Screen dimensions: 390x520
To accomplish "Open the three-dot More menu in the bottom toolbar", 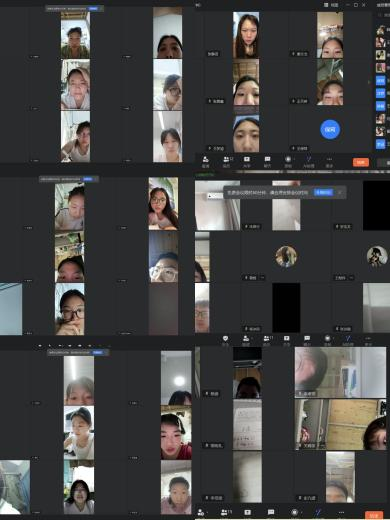I will point(341,512).
